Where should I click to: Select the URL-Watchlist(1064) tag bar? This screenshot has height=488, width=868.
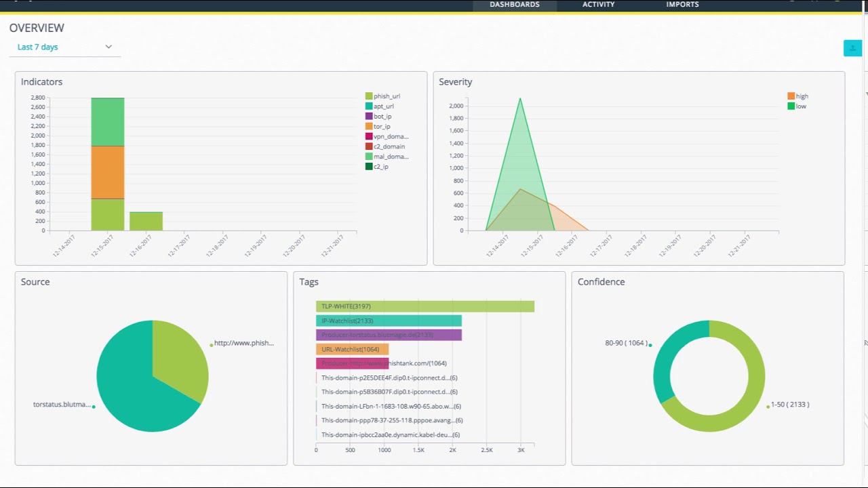pyautogui.click(x=352, y=349)
